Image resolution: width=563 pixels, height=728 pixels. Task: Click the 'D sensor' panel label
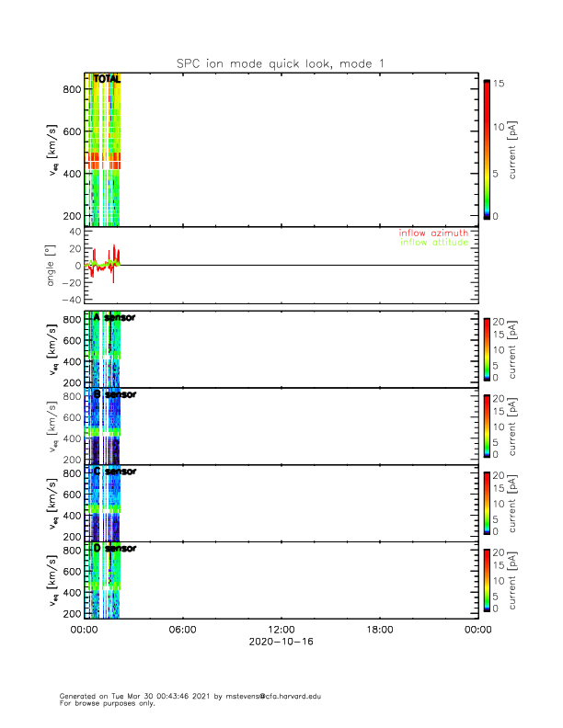click(115, 548)
